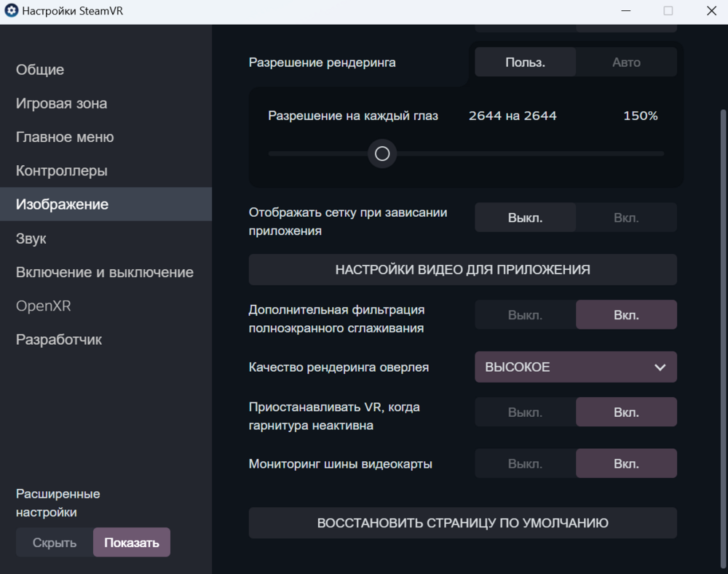728x574 pixels.
Task: Turn on grid display when app hangs
Action: (x=626, y=218)
